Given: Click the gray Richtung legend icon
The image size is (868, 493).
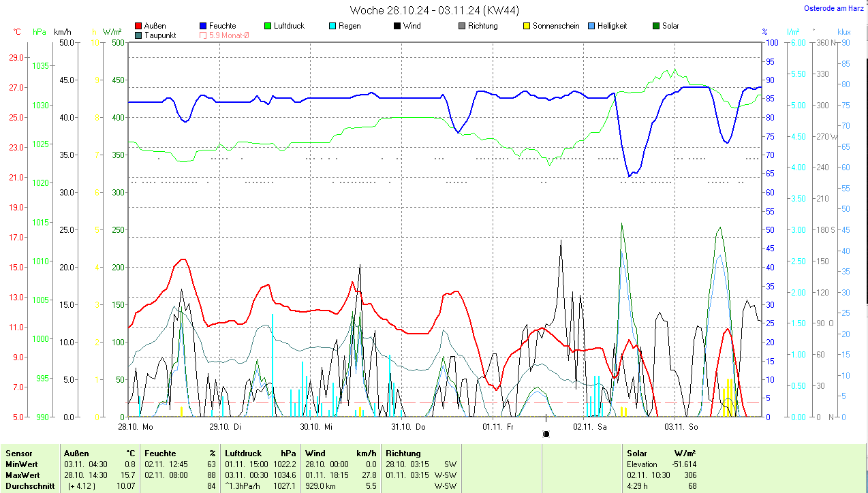Looking at the screenshot, I should pyautogui.click(x=461, y=27).
